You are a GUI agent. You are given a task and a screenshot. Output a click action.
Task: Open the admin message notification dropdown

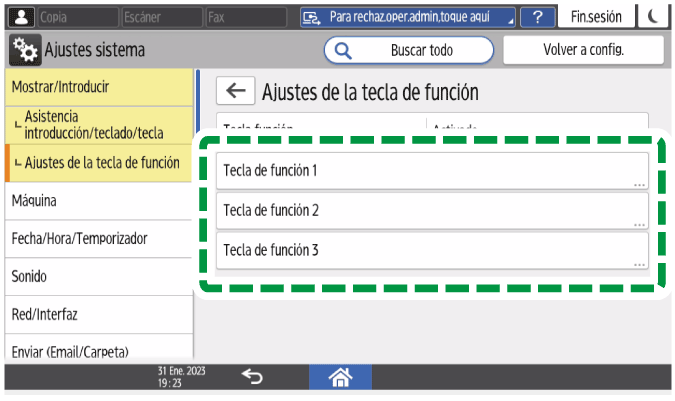pos(408,17)
